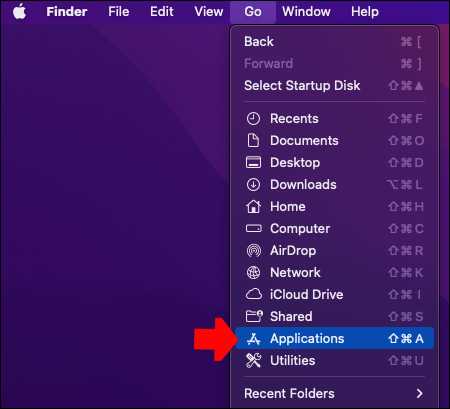The width and height of the screenshot is (450, 409).
Task: Open the File menu
Action: point(119,12)
